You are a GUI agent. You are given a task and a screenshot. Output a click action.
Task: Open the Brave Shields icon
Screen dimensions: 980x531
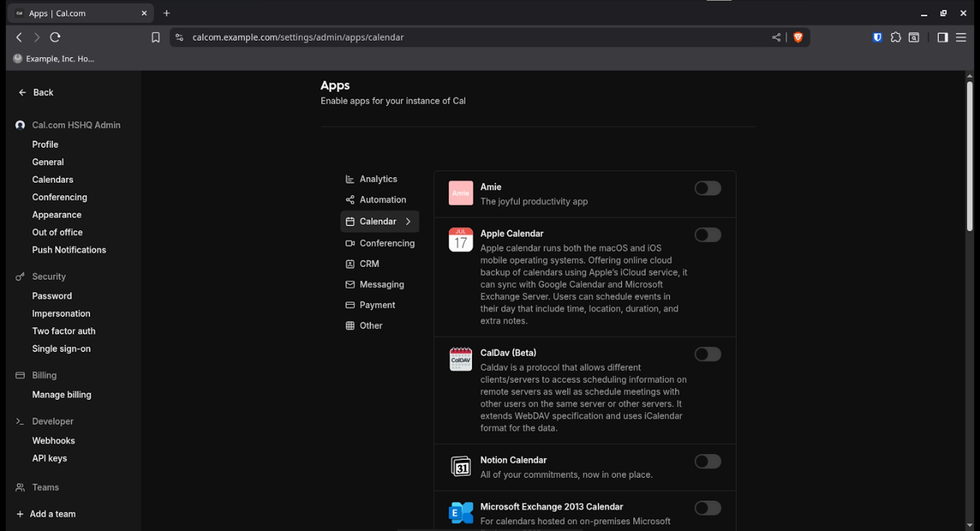798,37
